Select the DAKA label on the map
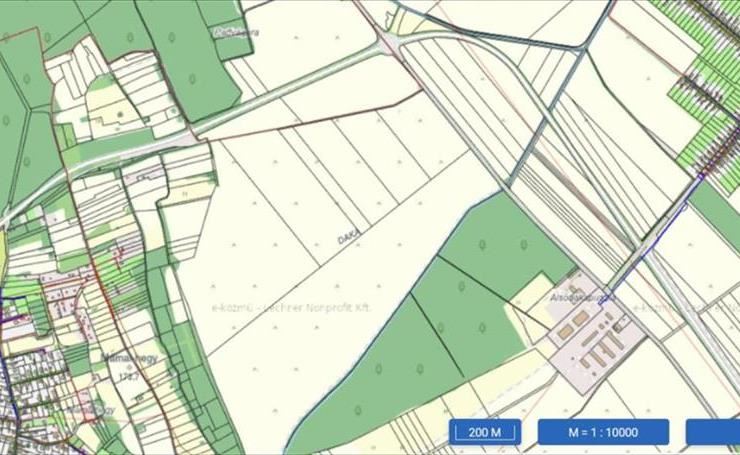The height and width of the screenshot is (455, 740). pyautogui.click(x=349, y=236)
